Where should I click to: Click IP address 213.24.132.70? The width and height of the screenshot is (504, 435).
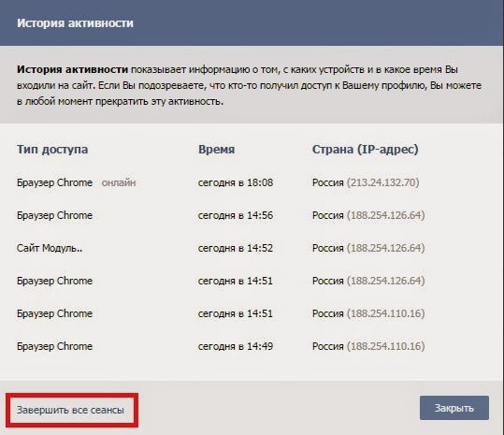(x=382, y=182)
